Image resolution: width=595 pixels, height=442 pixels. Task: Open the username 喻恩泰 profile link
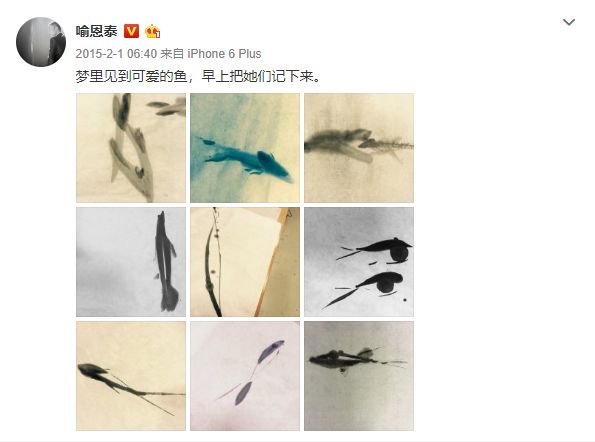pyautogui.click(x=97, y=31)
